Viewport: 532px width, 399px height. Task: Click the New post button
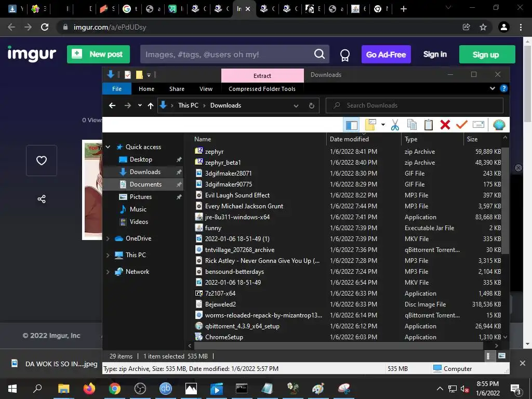(98, 54)
